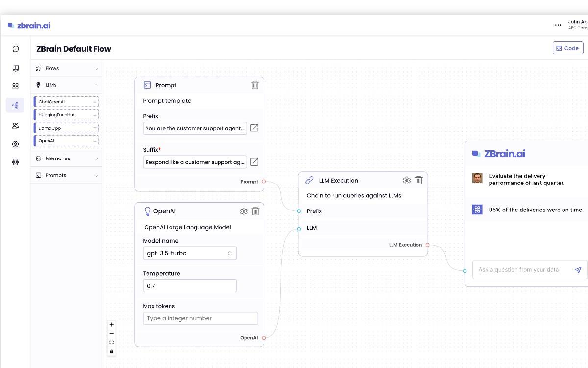Open the Prefix field expand editor icon

tap(254, 128)
